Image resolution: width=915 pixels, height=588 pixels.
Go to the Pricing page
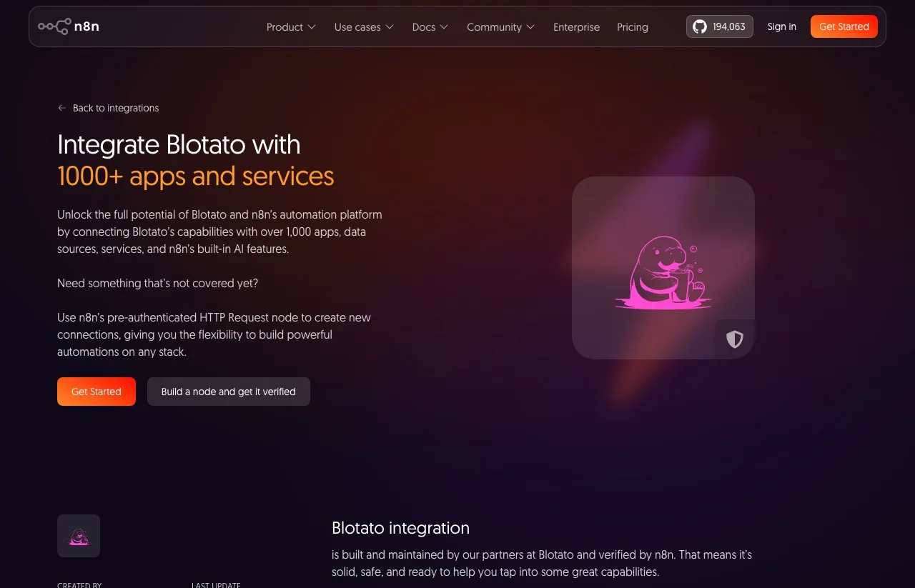pyautogui.click(x=633, y=27)
